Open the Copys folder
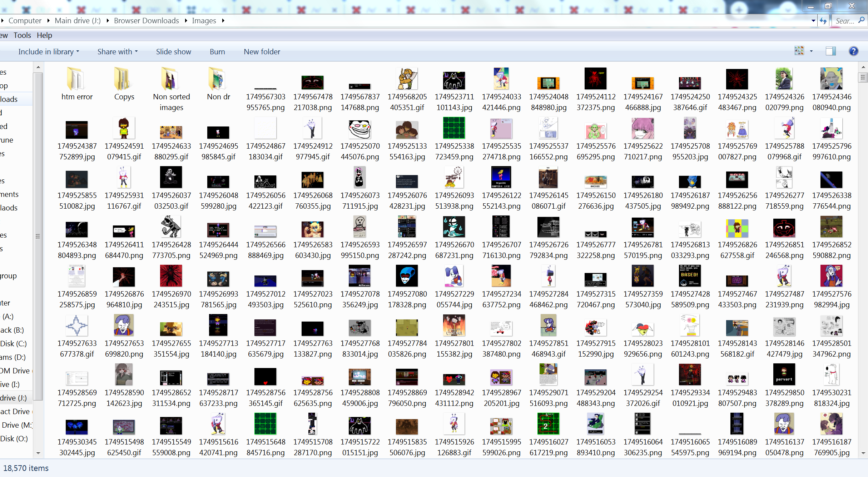This screenshot has height=477, width=868. click(124, 79)
